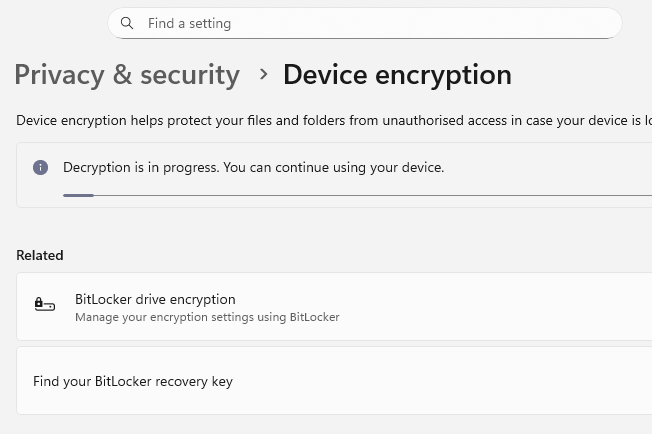This screenshot has width=652, height=434.
Task: Click the Device encryption page title
Action: click(x=397, y=75)
